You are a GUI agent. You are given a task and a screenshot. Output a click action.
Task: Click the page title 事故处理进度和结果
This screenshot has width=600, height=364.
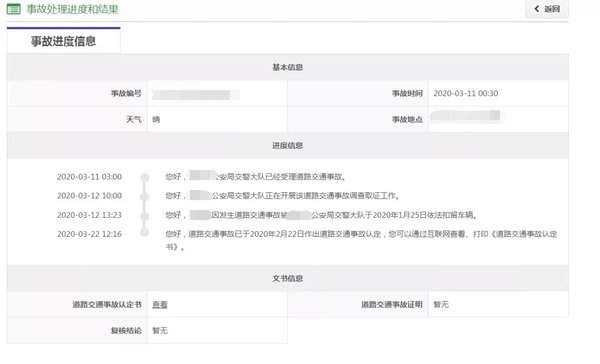72,9
